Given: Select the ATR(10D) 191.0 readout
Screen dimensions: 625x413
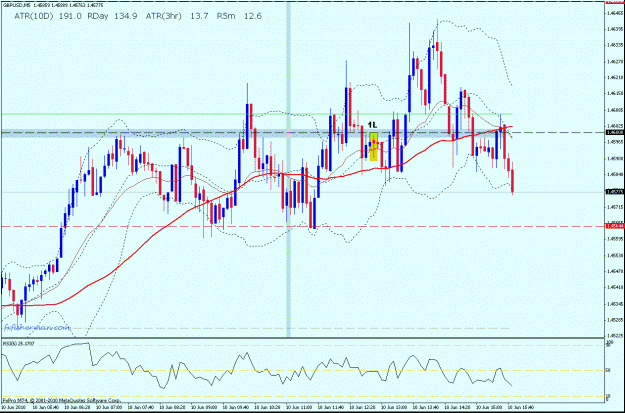Looking at the screenshot, I should [x=48, y=16].
